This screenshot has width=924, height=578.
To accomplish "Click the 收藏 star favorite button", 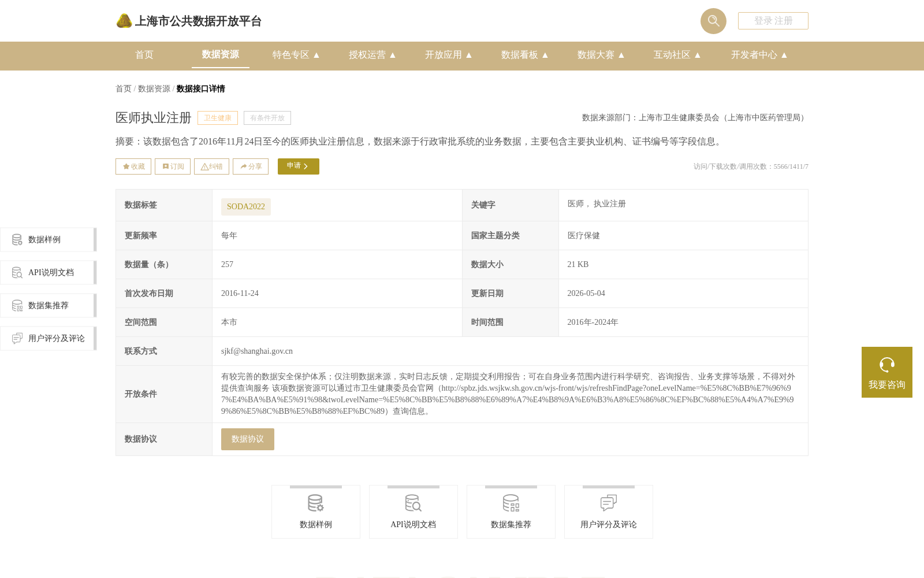I will (133, 166).
